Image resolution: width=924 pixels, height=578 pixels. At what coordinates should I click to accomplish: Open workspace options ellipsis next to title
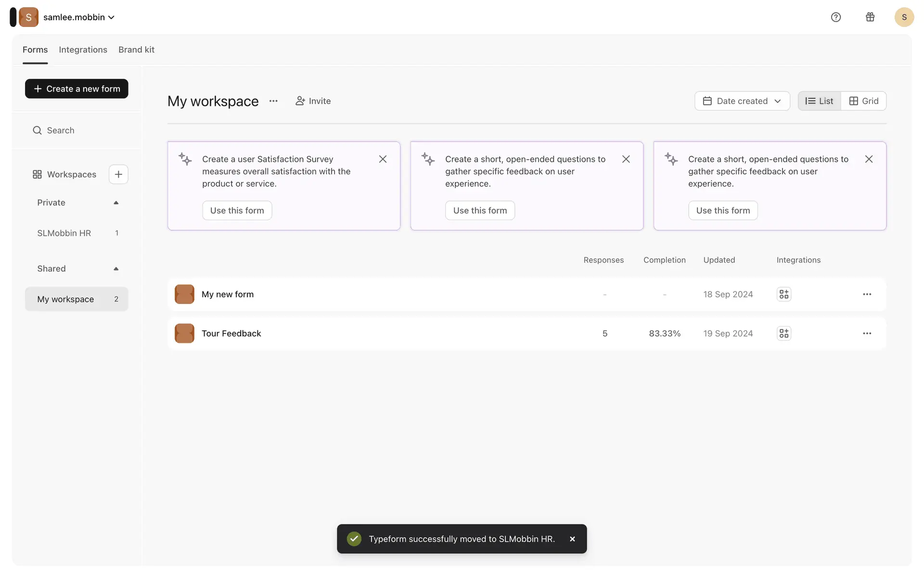coord(273,101)
